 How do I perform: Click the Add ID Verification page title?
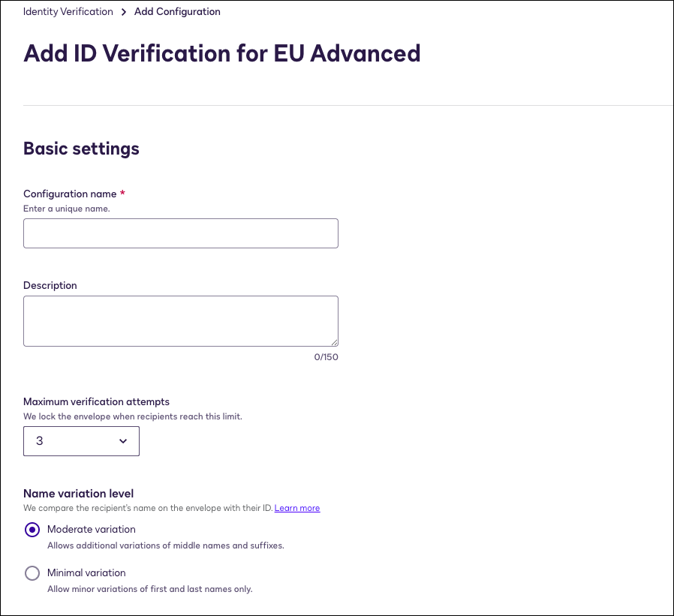pos(222,54)
